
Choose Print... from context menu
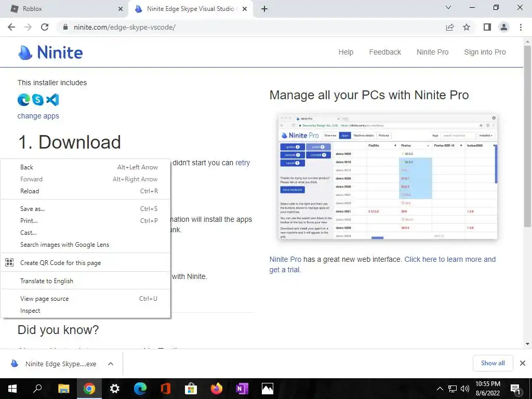point(86,220)
